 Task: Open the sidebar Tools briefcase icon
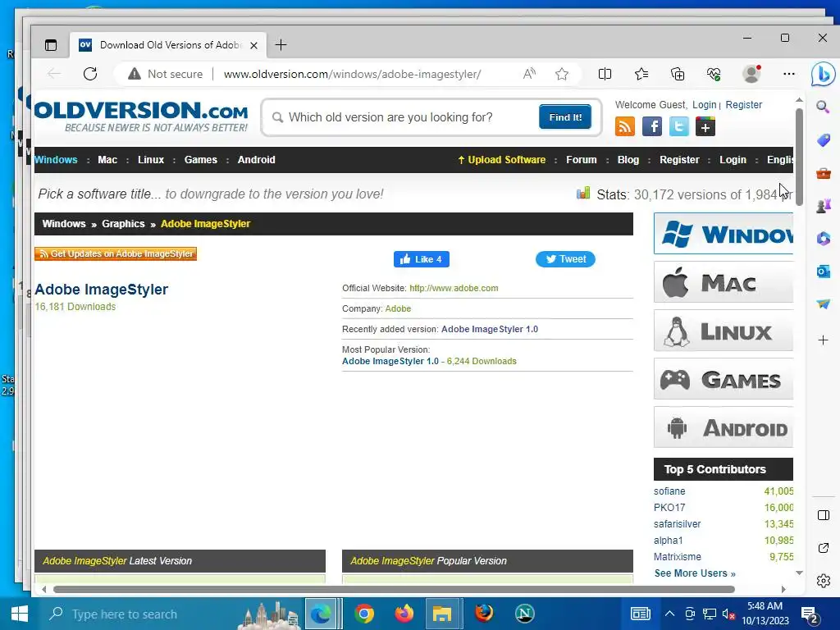click(824, 174)
